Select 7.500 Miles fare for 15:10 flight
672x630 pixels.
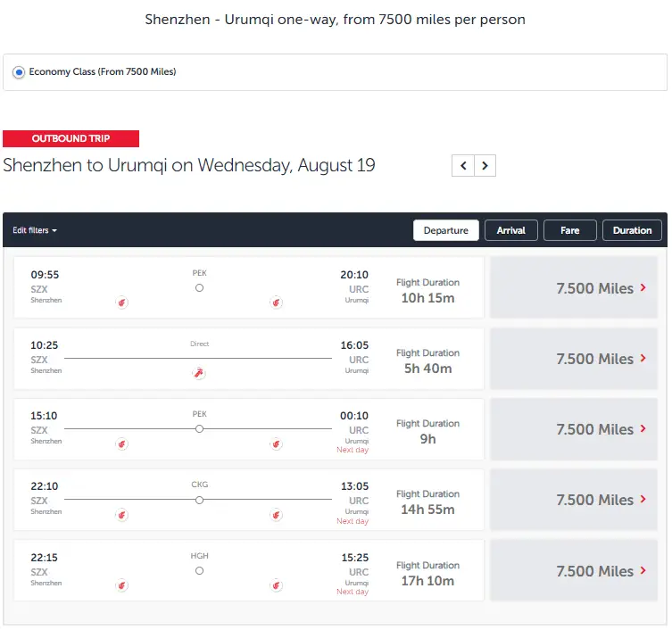tap(574, 429)
